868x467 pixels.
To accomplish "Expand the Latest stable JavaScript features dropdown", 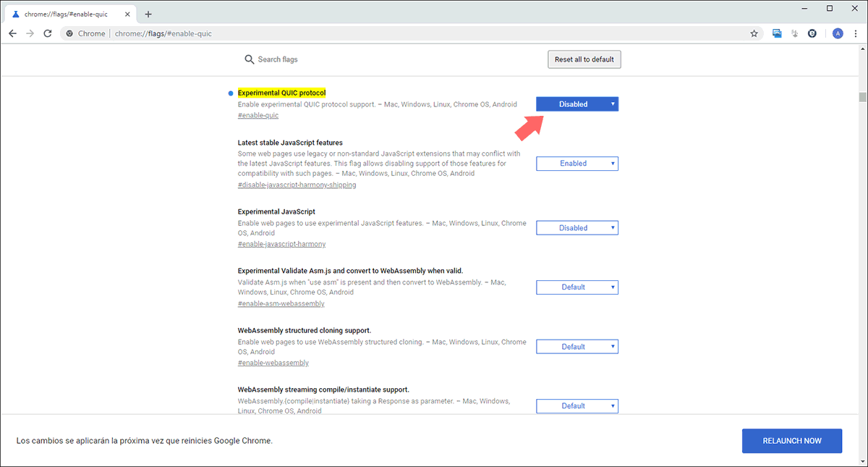I will click(x=576, y=164).
